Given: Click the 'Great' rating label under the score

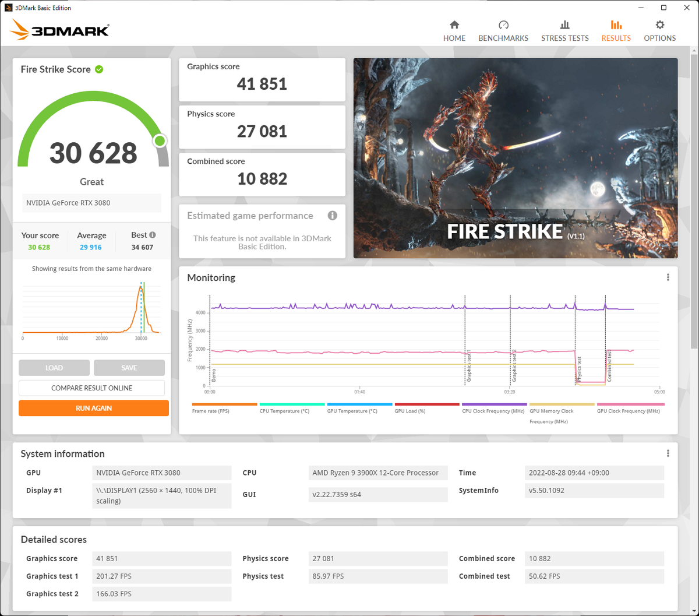Looking at the screenshot, I should 91,182.
